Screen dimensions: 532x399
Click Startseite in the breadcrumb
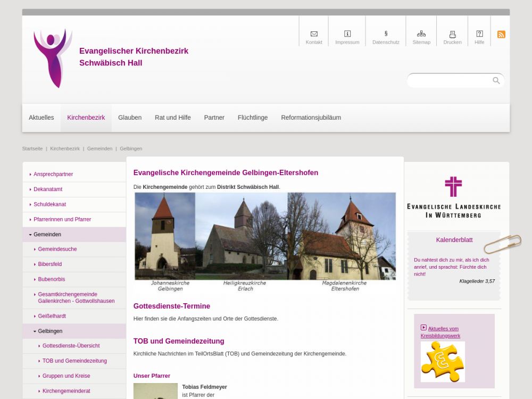(32, 148)
